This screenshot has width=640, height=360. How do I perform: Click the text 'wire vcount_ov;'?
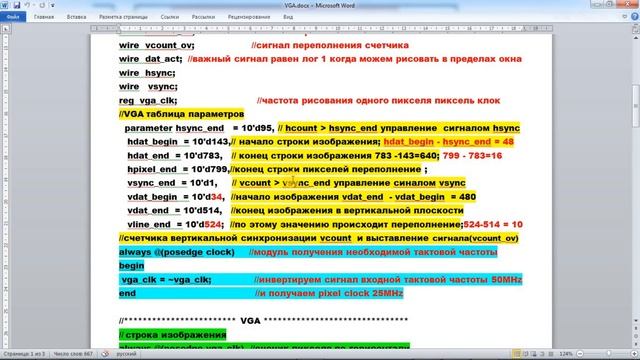point(157,45)
